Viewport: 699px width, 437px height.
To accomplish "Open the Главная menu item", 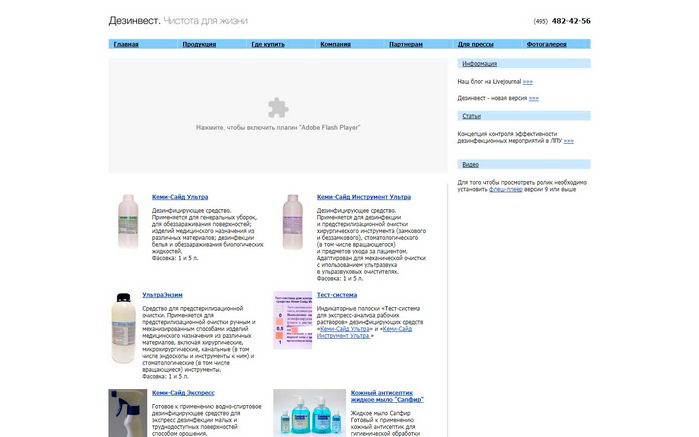I will pyautogui.click(x=126, y=44).
